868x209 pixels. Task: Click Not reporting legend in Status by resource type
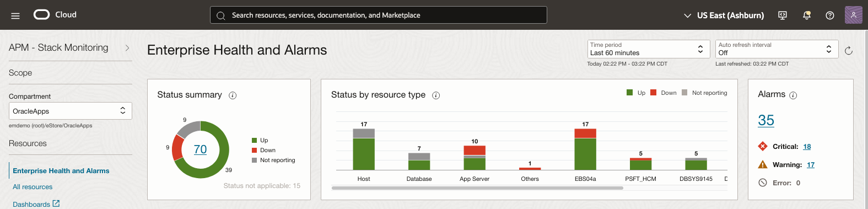[704, 93]
